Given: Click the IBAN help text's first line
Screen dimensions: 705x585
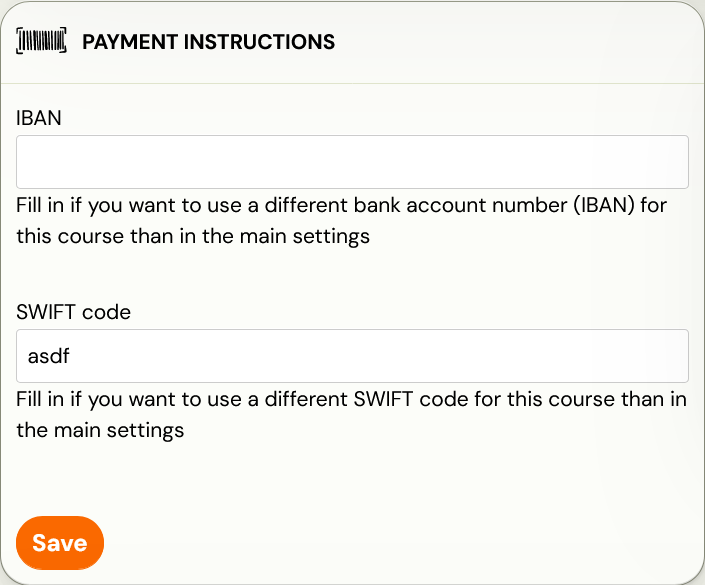Looking at the screenshot, I should pyautogui.click(x=341, y=205).
